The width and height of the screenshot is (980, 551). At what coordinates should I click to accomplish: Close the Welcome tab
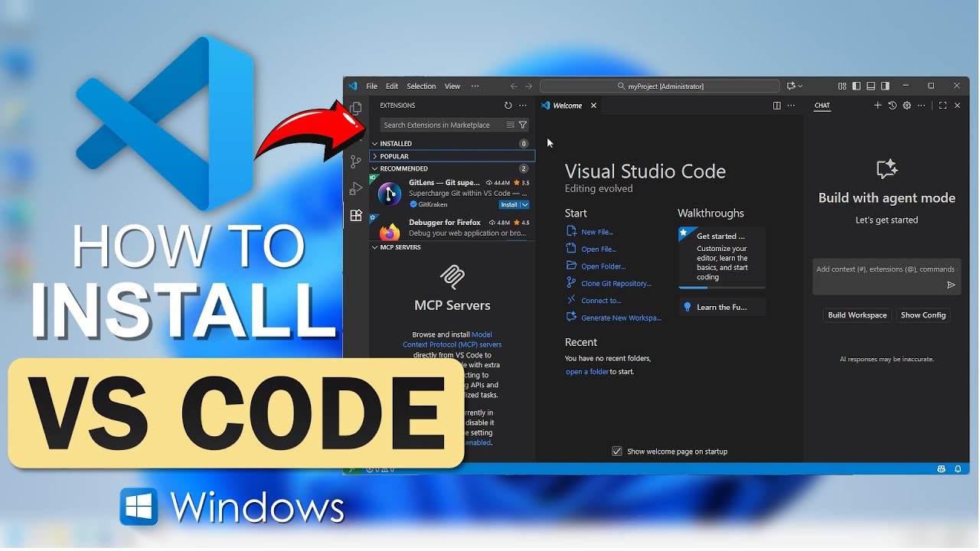[x=593, y=106]
